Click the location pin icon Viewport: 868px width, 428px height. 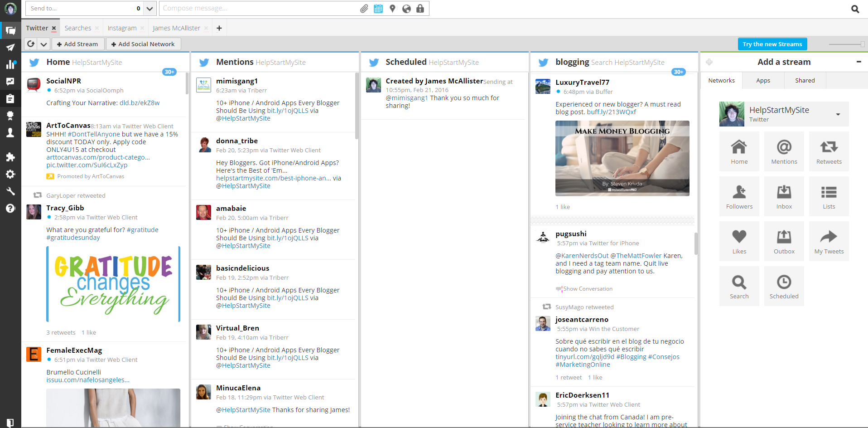[392, 9]
